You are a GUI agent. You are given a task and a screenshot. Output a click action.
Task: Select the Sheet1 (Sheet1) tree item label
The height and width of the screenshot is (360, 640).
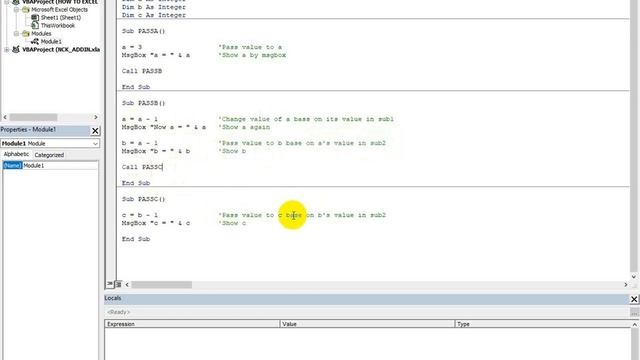click(x=61, y=18)
